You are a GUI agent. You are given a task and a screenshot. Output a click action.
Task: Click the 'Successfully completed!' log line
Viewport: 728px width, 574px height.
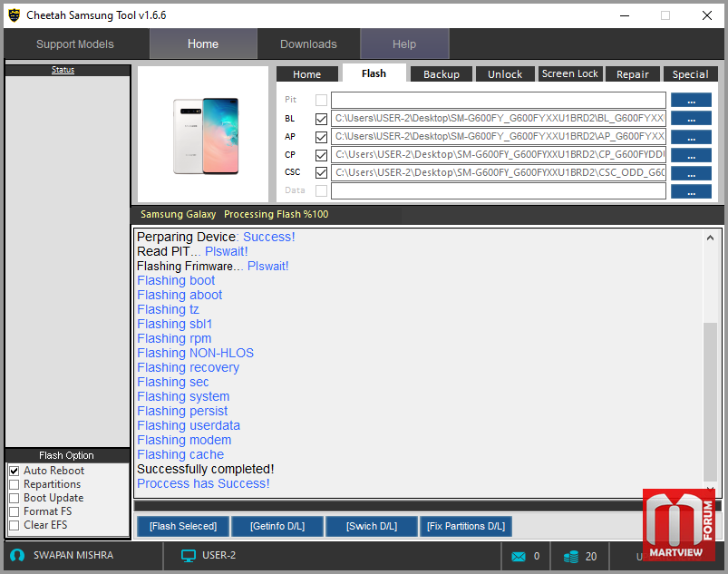pyautogui.click(x=206, y=469)
